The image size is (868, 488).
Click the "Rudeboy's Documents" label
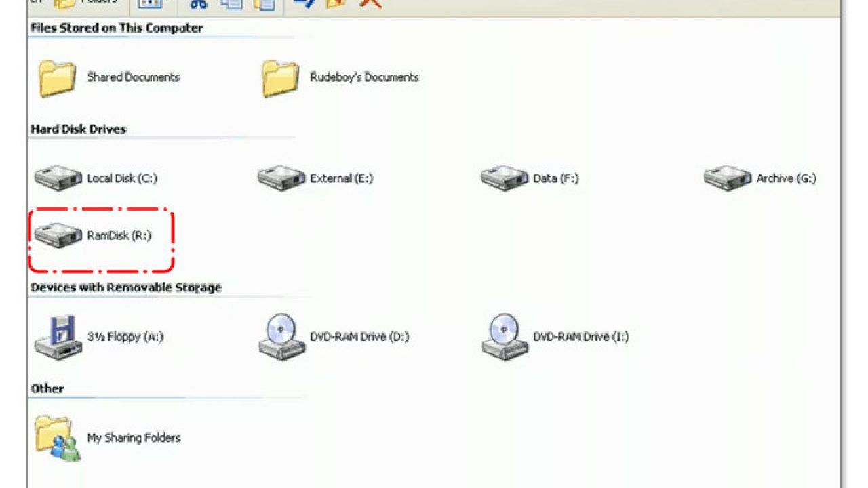(365, 77)
